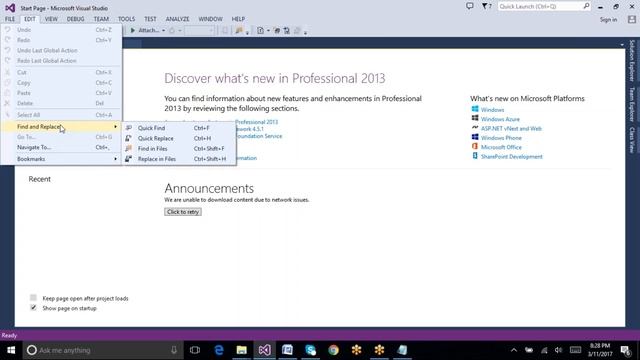
Task: Open Google Chrome from taskbar
Action: tap(333, 350)
